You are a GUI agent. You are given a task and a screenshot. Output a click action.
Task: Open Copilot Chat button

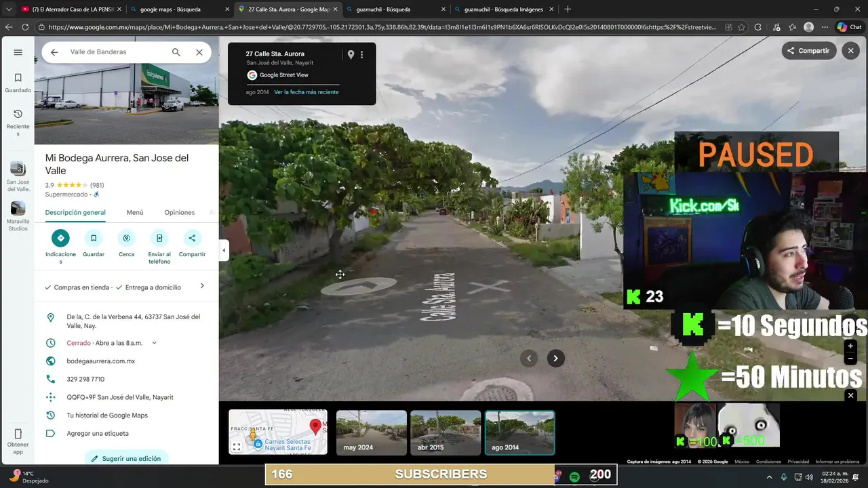pos(849,27)
